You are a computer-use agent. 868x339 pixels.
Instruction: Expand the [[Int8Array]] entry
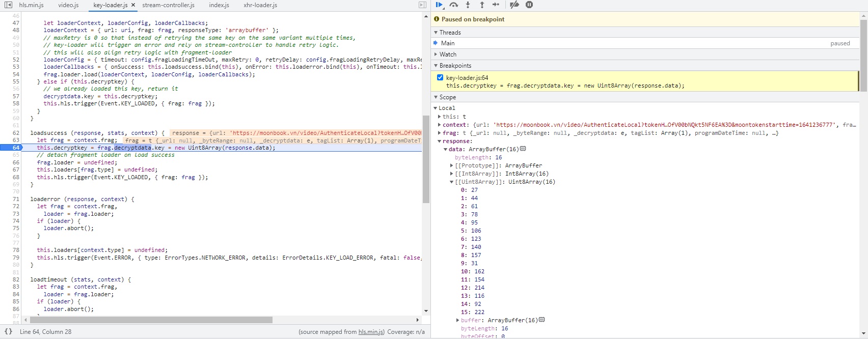click(452, 174)
